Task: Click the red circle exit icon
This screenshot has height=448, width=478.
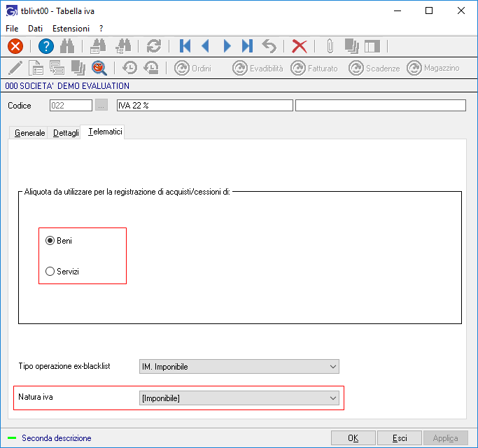Action: point(15,46)
